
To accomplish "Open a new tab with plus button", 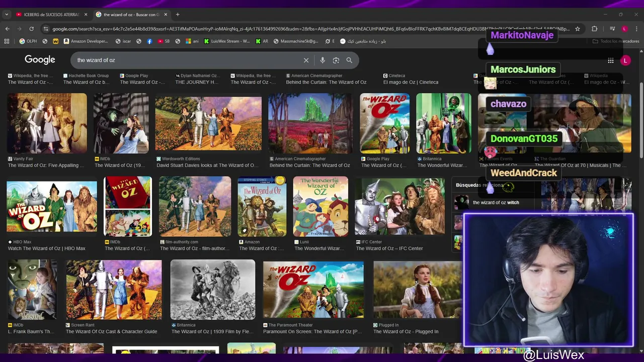I will [178, 15].
